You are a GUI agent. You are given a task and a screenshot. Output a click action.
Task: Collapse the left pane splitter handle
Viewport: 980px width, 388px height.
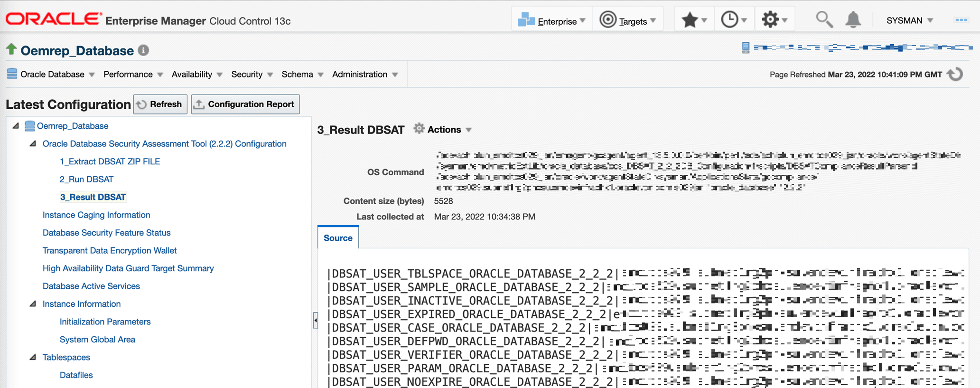pyautogui.click(x=315, y=321)
